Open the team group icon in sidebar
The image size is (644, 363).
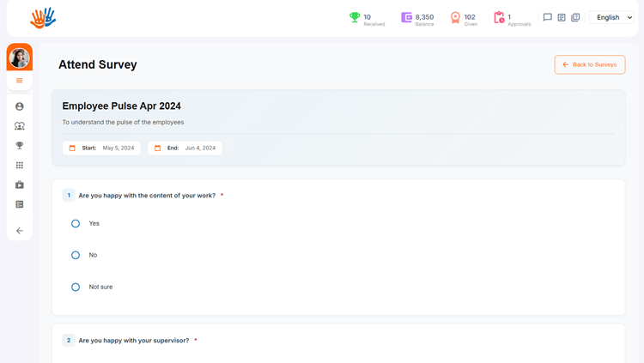[19, 126]
